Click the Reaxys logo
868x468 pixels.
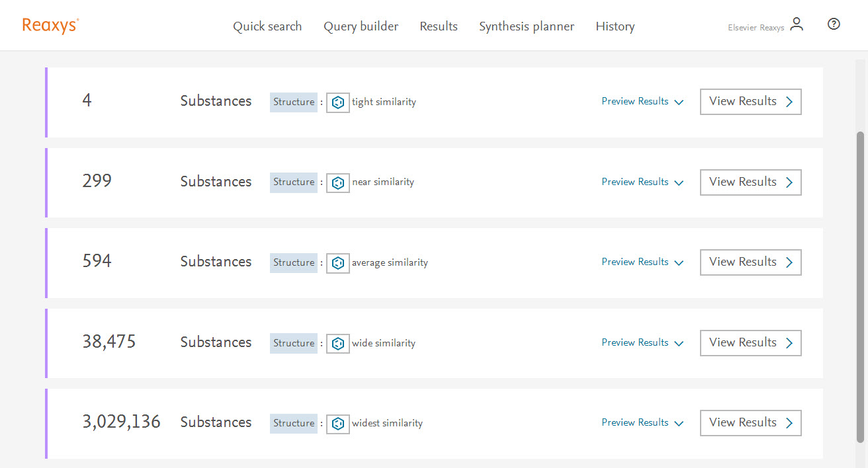click(x=50, y=26)
